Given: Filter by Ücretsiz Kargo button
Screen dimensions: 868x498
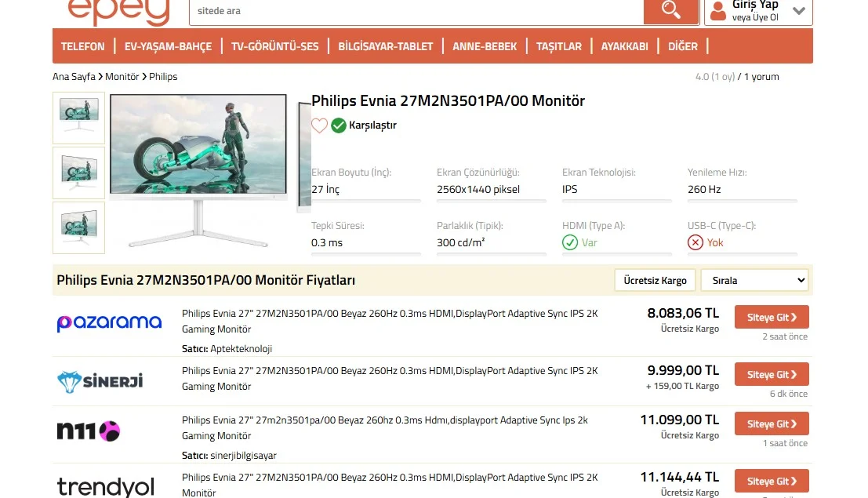Looking at the screenshot, I should click(655, 280).
